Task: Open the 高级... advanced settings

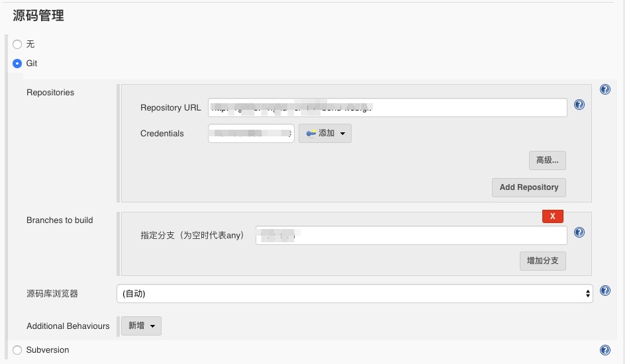Action: pos(548,160)
